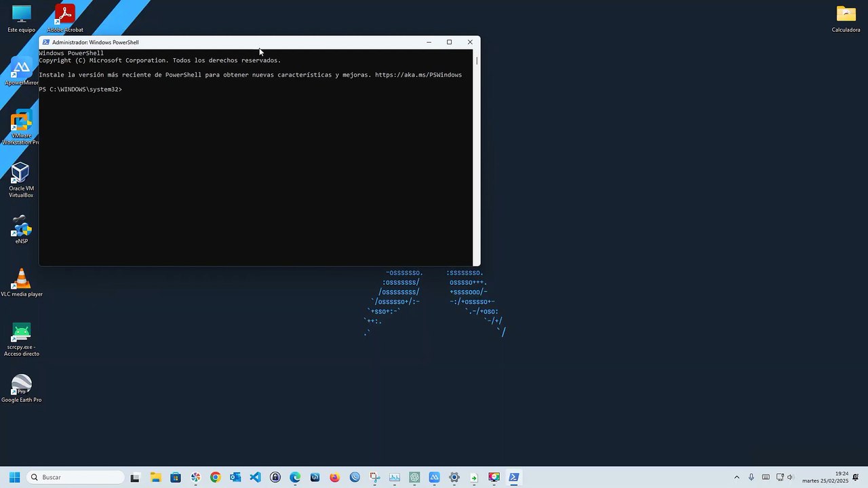Launch Firefox from the taskbar

pos(334,477)
